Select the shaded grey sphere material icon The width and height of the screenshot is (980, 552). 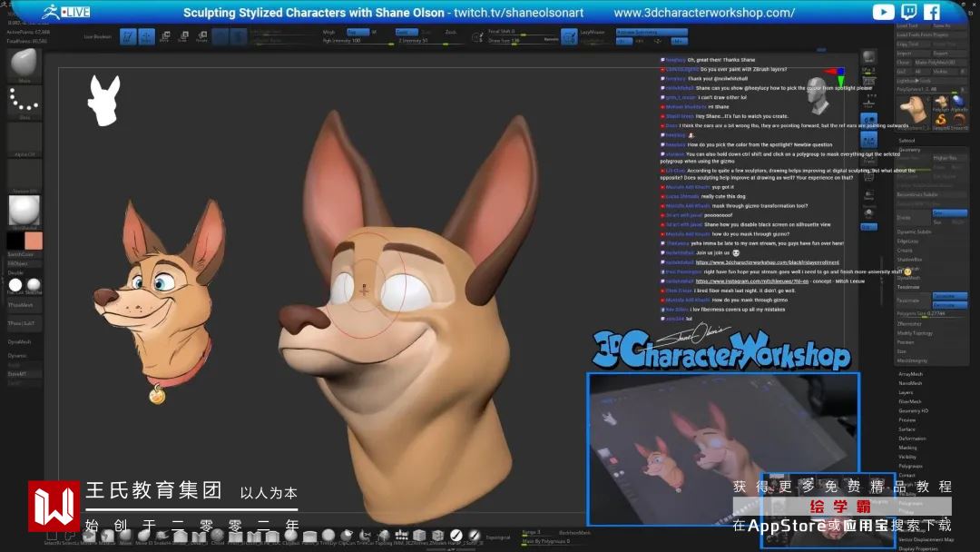34,285
